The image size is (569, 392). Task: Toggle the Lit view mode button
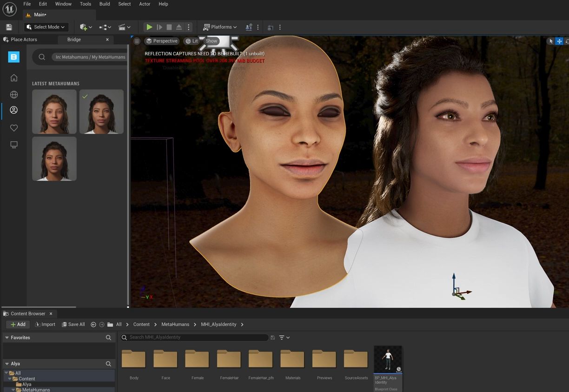191,41
